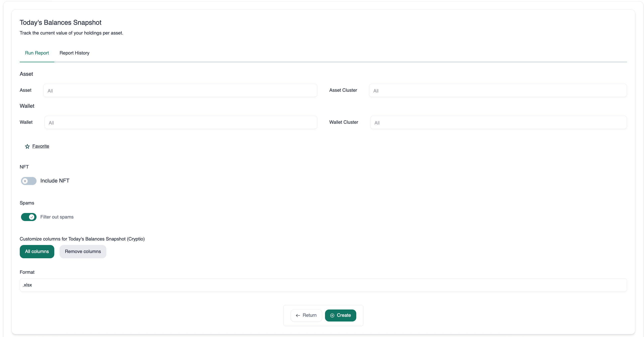Choose the Remove columns option
The image size is (644, 337).
tap(83, 251)
